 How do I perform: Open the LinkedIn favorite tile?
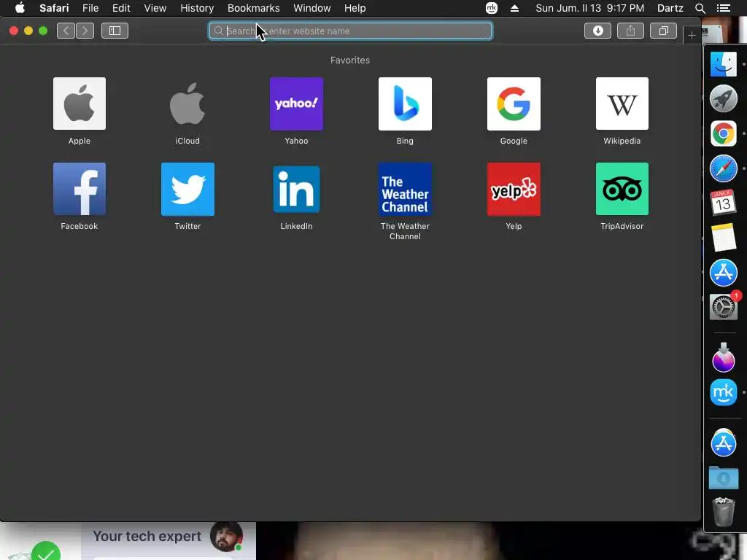click(296, 189)
